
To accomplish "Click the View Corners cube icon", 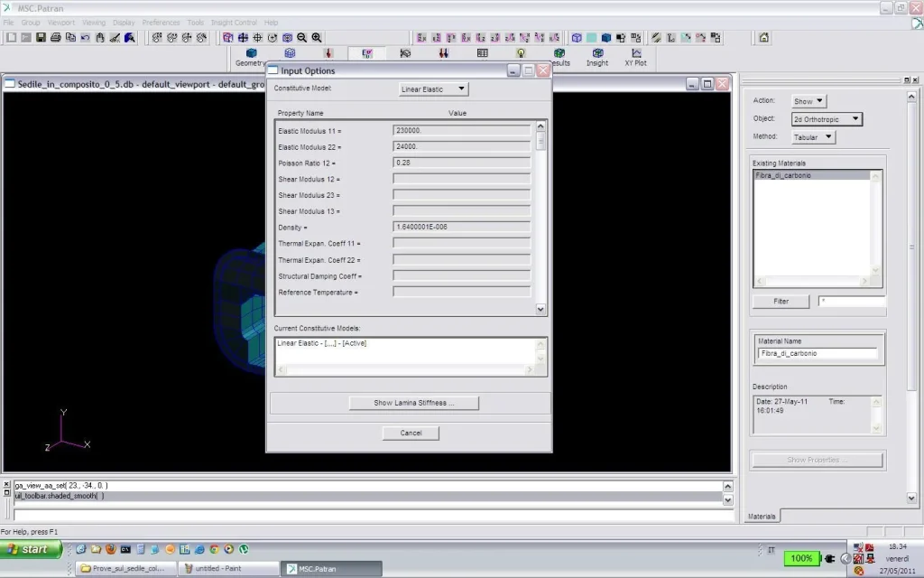I will (228, 37).
